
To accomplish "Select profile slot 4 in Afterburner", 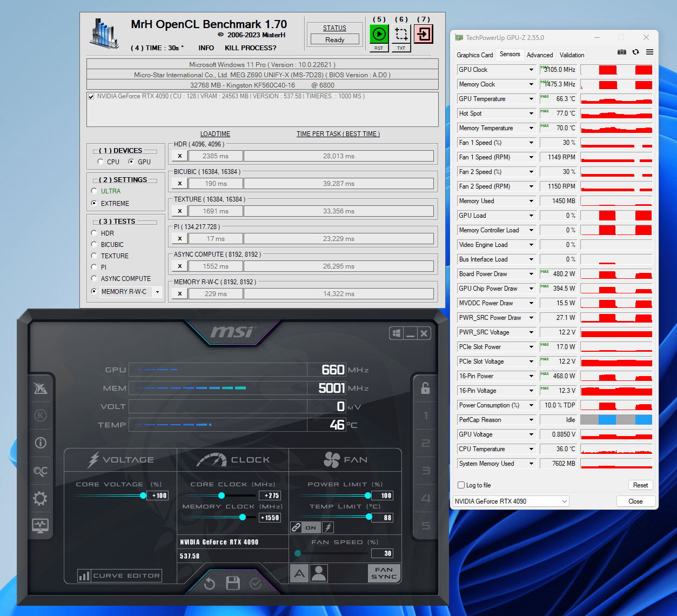I will pyautogui.click(x=426, y=498).
